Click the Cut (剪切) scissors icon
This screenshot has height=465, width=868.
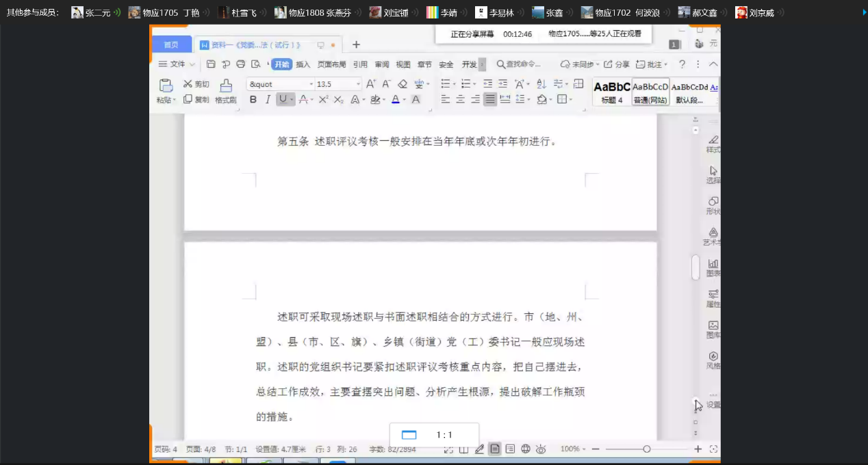(x=188, y=84)
